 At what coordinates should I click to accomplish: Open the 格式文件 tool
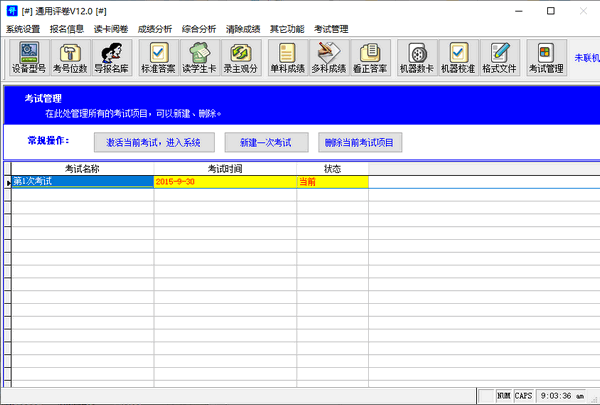[499, 58]
